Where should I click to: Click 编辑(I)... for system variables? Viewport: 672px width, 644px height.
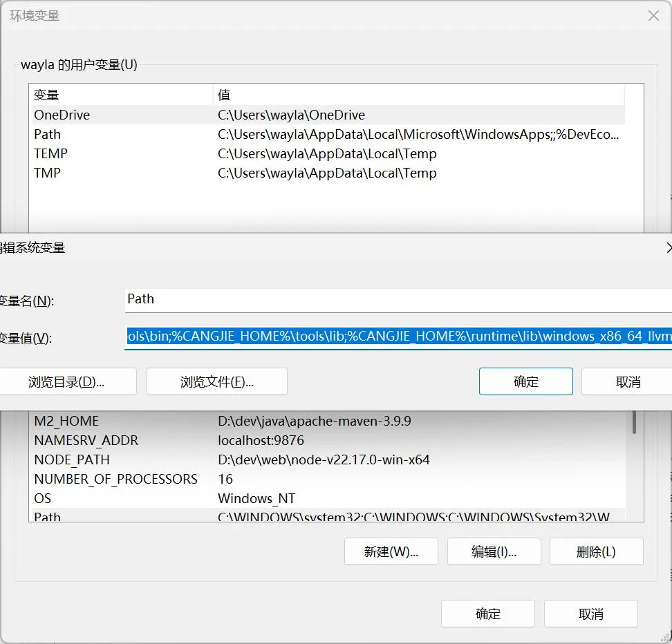494,551
